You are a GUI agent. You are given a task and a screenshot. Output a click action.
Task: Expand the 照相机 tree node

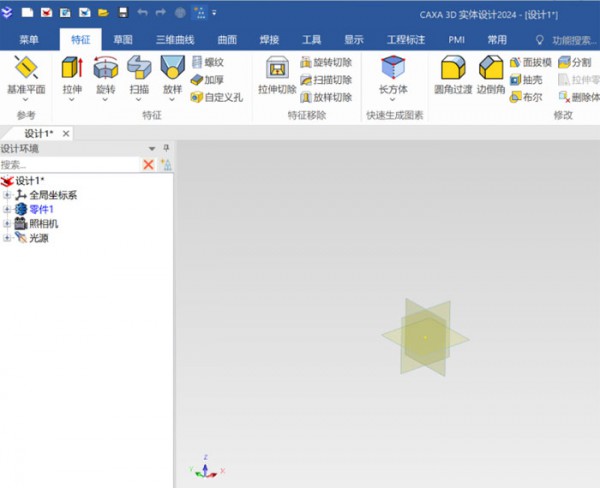(x=7, y=224)
